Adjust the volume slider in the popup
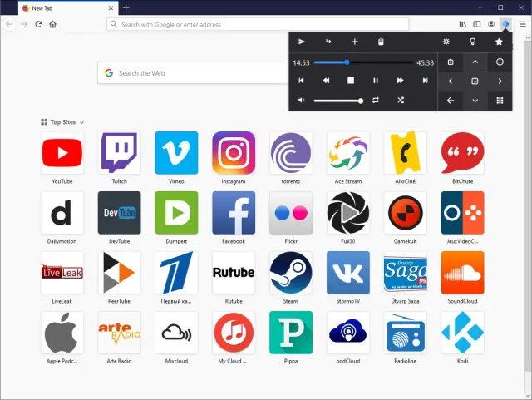This screenshot has height=400, width=532. pos(338,101)
